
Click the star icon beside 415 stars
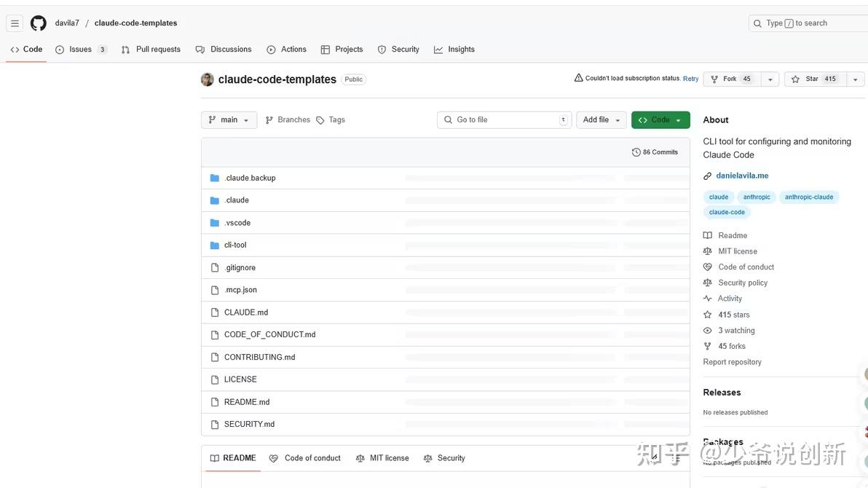click(708, 315)
